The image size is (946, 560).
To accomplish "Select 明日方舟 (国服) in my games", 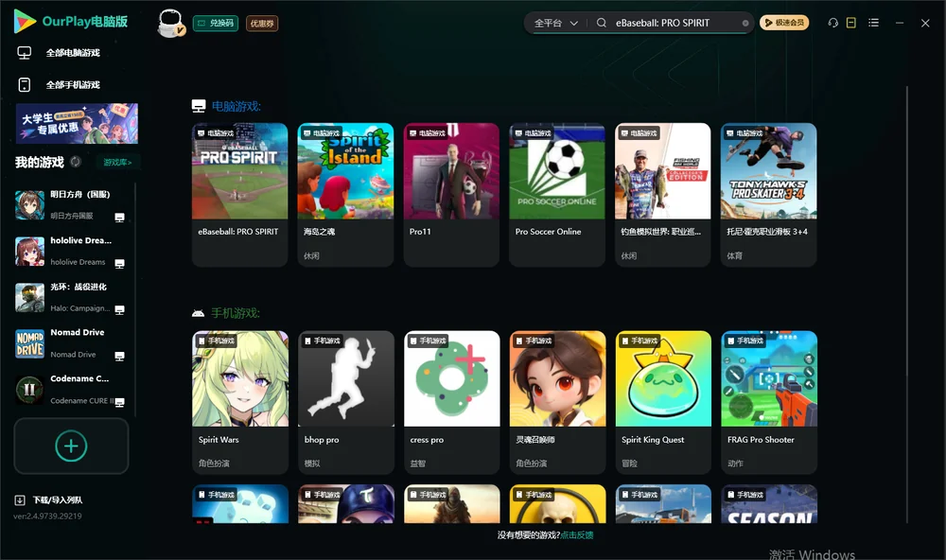I will 71,205.
